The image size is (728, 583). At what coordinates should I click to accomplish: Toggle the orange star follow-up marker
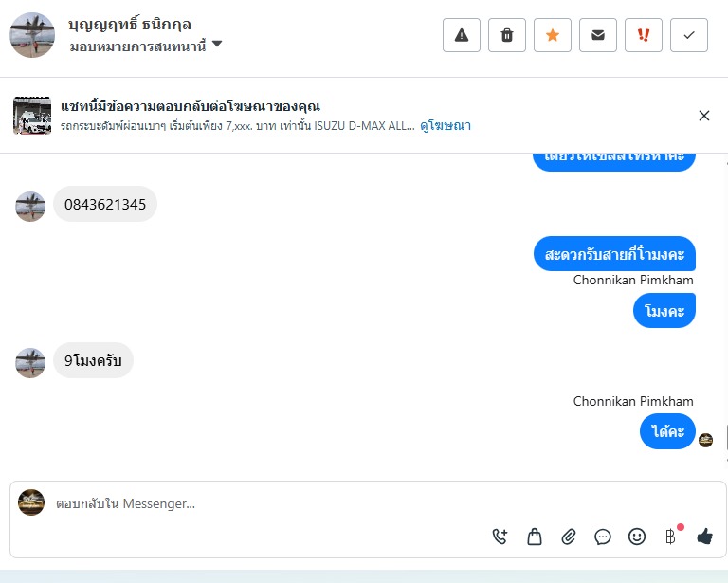click(552, 35)
